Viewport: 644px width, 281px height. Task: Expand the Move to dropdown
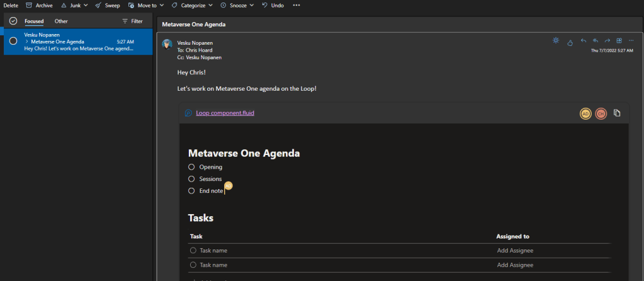coord(145,5)
